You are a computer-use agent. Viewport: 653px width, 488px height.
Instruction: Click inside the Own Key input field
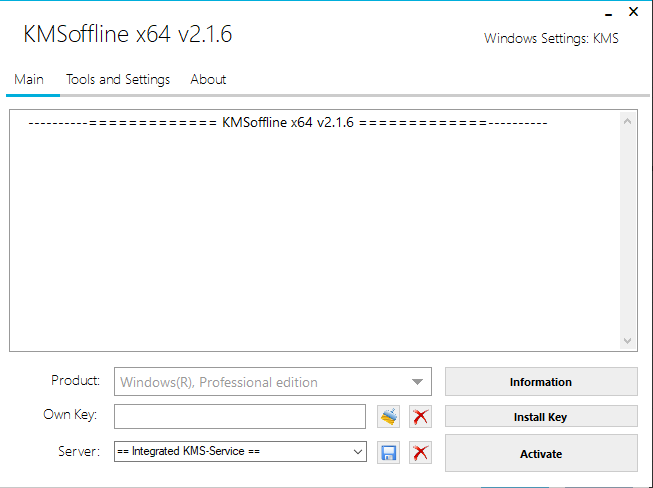click(x=240, y=416)
